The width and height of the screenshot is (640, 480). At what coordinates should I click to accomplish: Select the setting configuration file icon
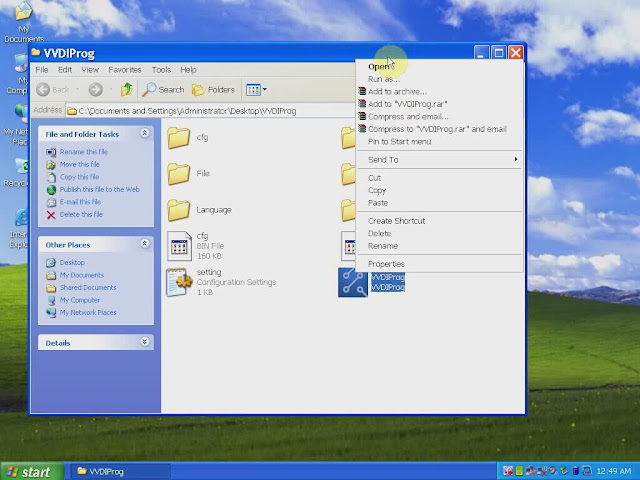(179, 282)
